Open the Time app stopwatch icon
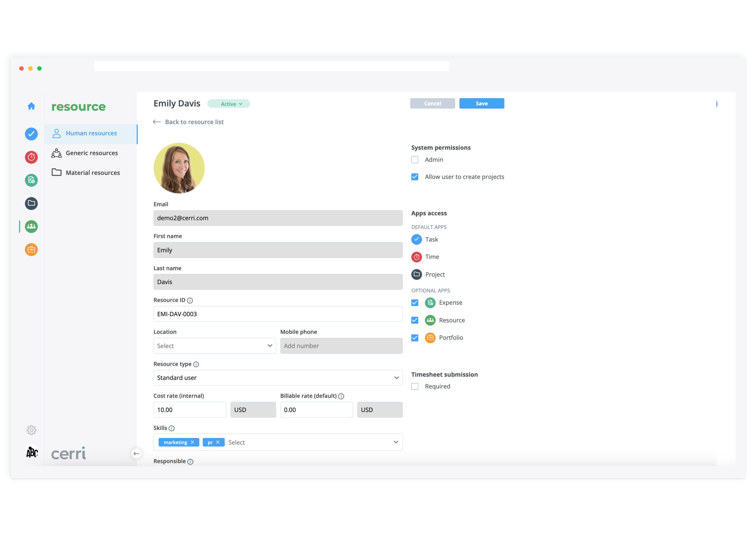Viewport: 756px width, 555px height. click(x=31, y=157)
